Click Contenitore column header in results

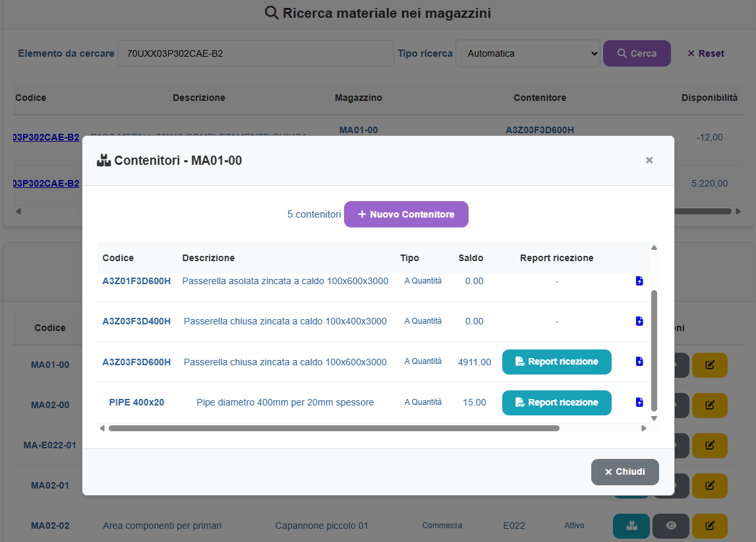(x=540, y=98)
